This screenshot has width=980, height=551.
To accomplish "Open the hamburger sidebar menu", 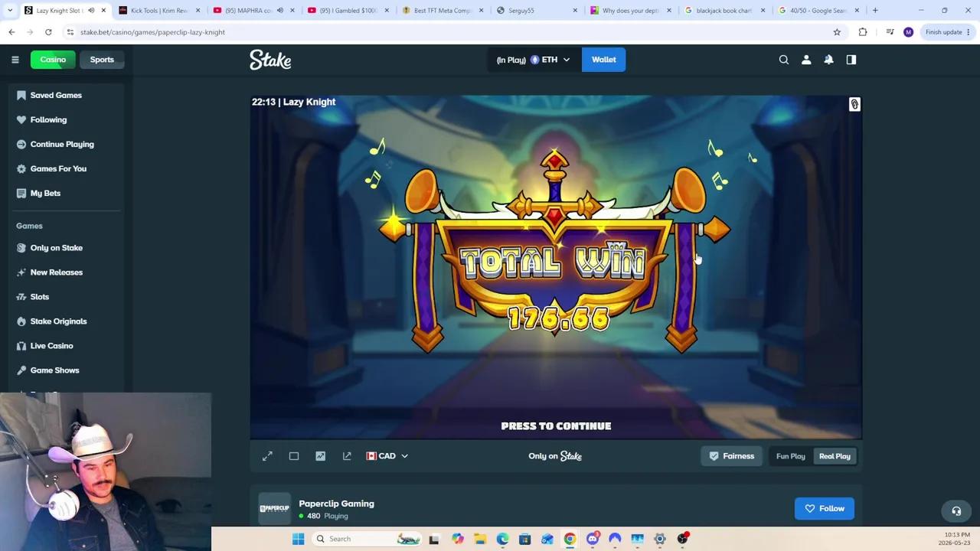I will pyautogui.click(x=15, y=60).
